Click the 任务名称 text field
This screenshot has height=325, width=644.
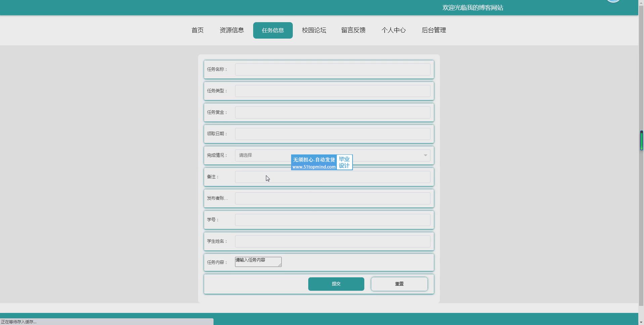pyautogui.click(x=332, y=69)
